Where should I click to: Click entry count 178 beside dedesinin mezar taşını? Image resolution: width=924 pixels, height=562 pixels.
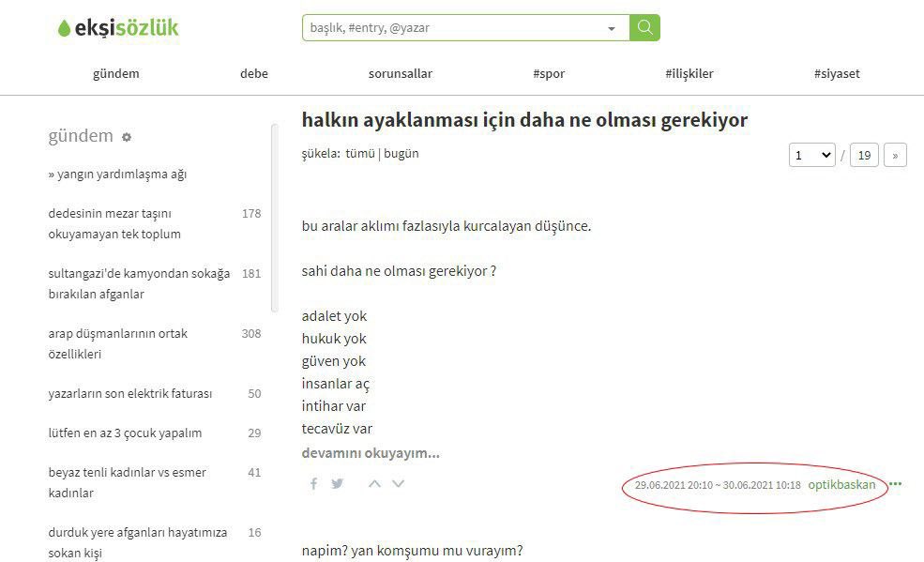pyautogui.click(x=251, y=213)
